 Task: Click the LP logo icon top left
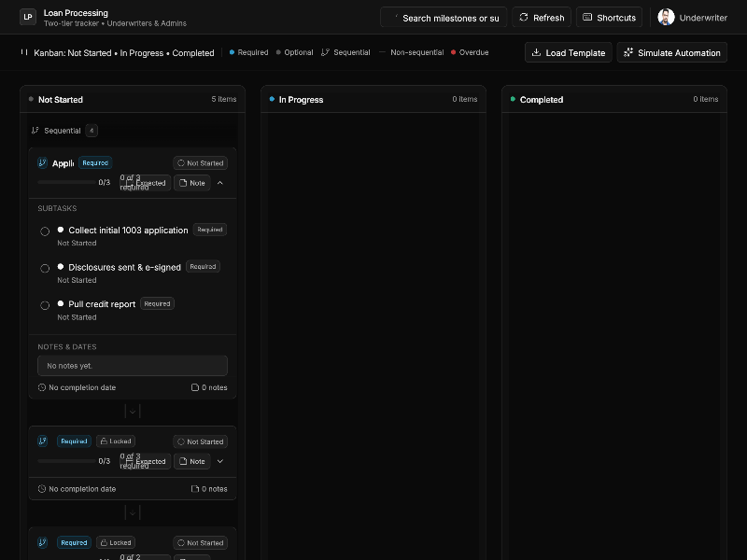pyautogui.click(x=28, y=17)
